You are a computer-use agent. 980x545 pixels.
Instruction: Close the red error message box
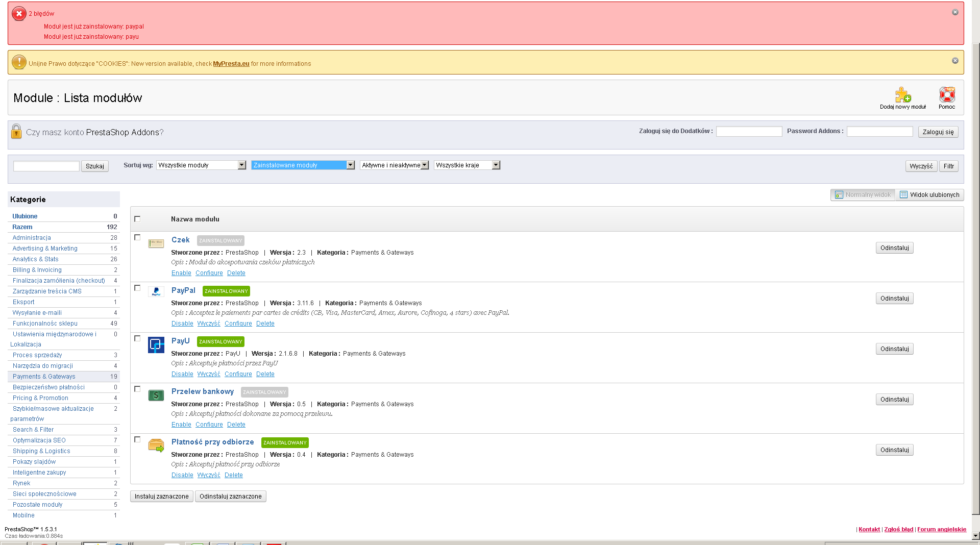click(x=955, y=12)
